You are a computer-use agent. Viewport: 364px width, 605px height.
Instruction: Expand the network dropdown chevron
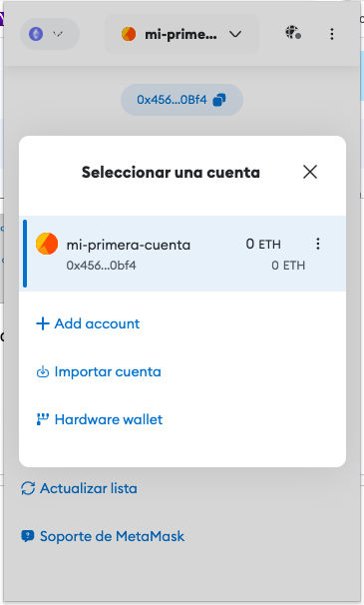coord(58,34)
